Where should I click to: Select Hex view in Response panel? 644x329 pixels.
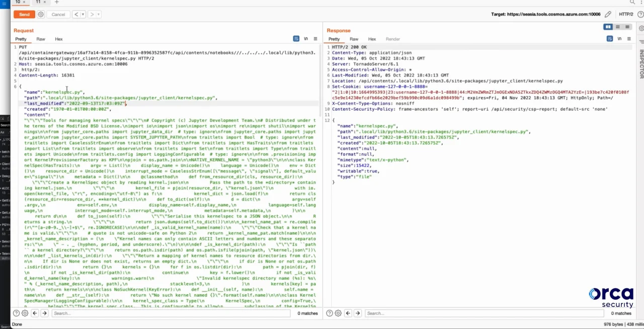[x=372, y=39]
